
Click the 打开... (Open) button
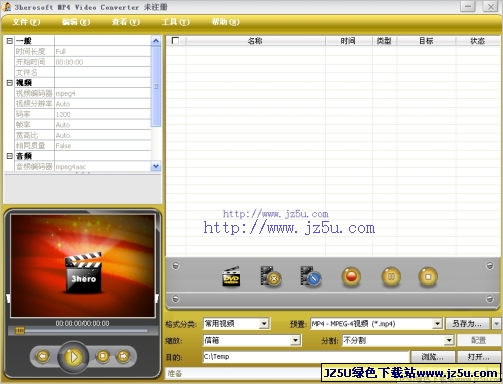pos(479,357)
